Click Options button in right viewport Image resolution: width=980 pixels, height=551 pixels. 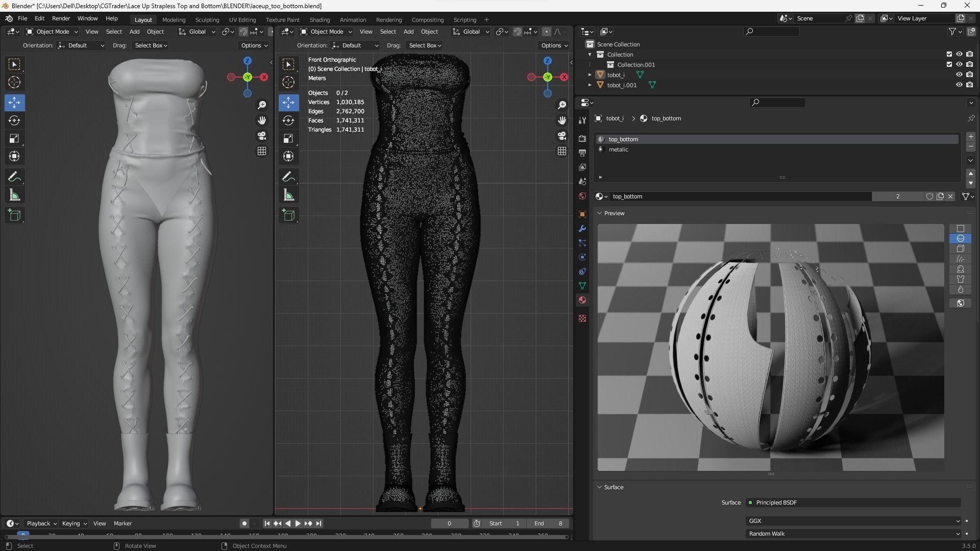point(554,45)
